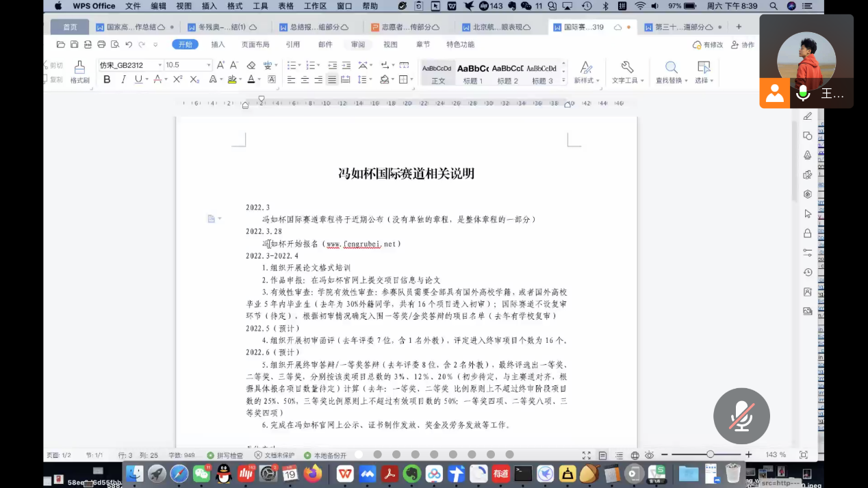
Task: Click the undo arrow icon
Action: click(128, 44)
